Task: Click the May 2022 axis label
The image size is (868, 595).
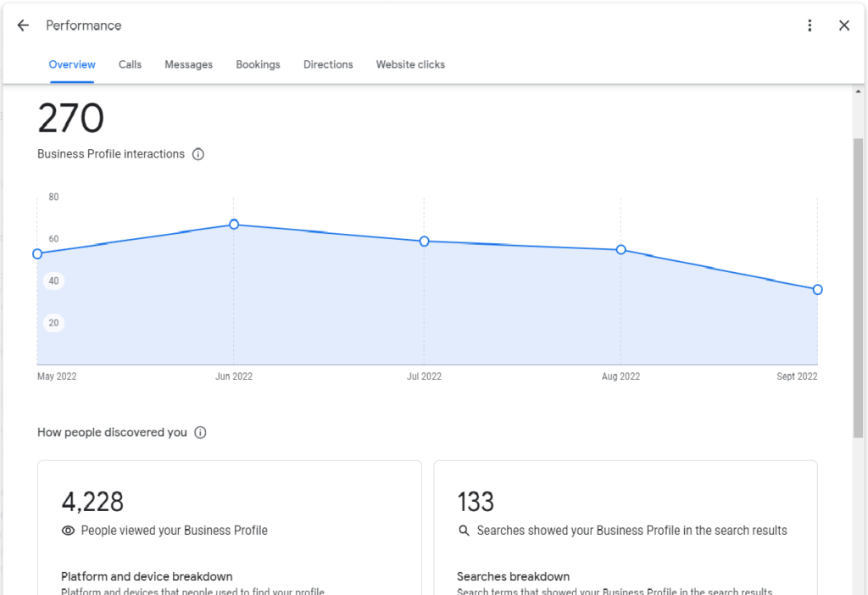Action: (57, 376)
